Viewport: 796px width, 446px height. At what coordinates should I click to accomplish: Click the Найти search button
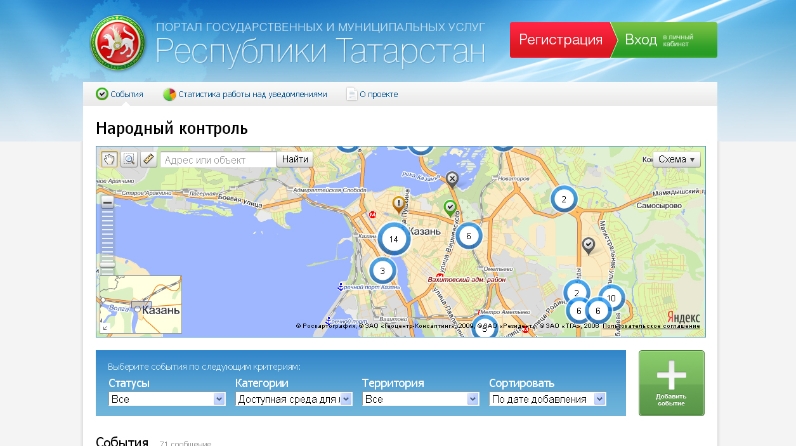[x=295, y=159]
